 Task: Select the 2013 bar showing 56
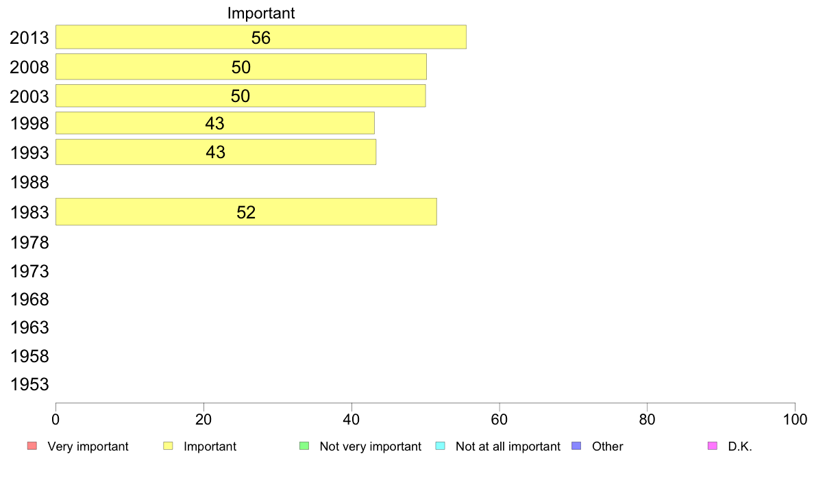261,37
